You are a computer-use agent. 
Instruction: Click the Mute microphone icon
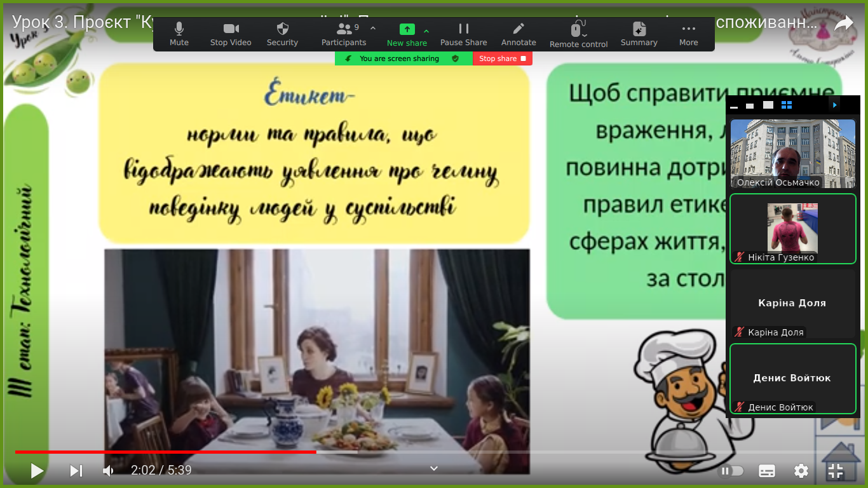point(179,29)
